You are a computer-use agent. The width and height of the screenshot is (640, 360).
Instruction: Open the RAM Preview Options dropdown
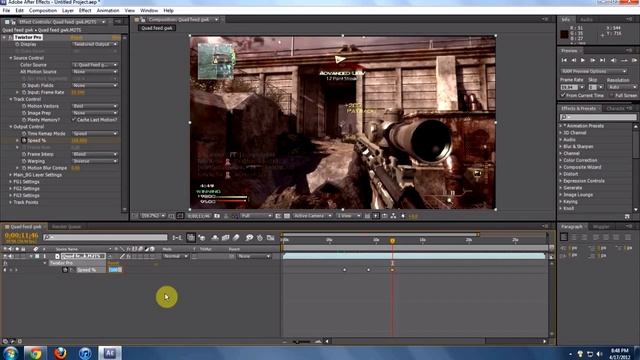coord(594,71)
